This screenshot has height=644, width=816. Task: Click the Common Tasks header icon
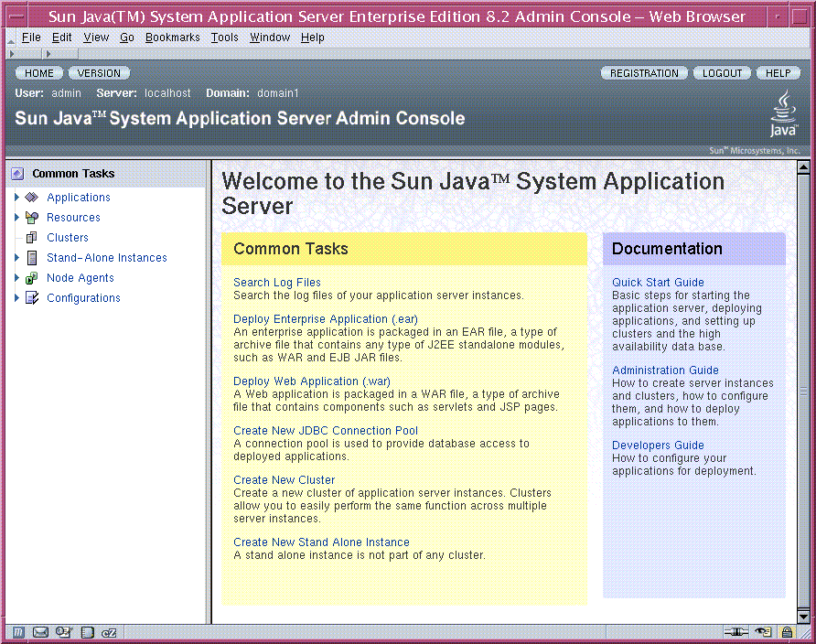[17, 174]
